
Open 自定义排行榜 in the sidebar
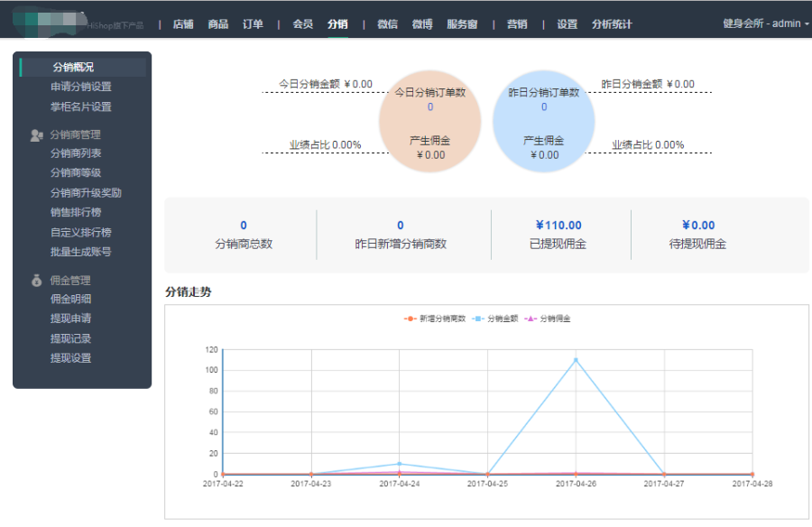coord(81,232)
